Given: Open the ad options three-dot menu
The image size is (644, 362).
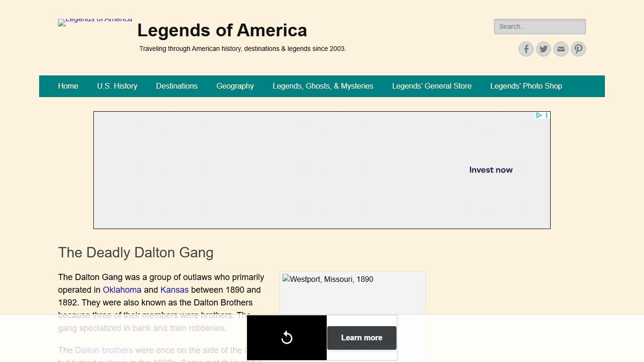Looking at the screenshot, I should (x=546, y=115).
